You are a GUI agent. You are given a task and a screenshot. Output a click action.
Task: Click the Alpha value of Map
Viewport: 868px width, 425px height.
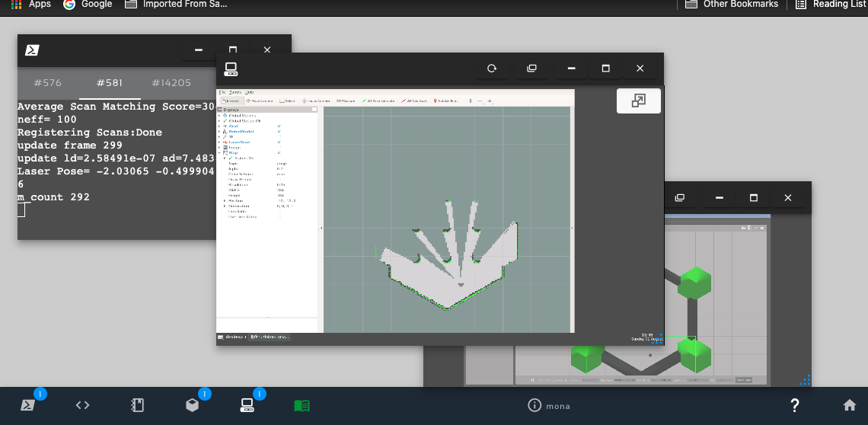tap(280, 169)
